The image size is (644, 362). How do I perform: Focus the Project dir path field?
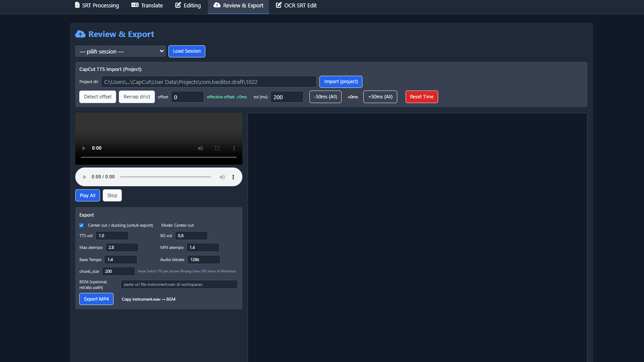[209, 82]
